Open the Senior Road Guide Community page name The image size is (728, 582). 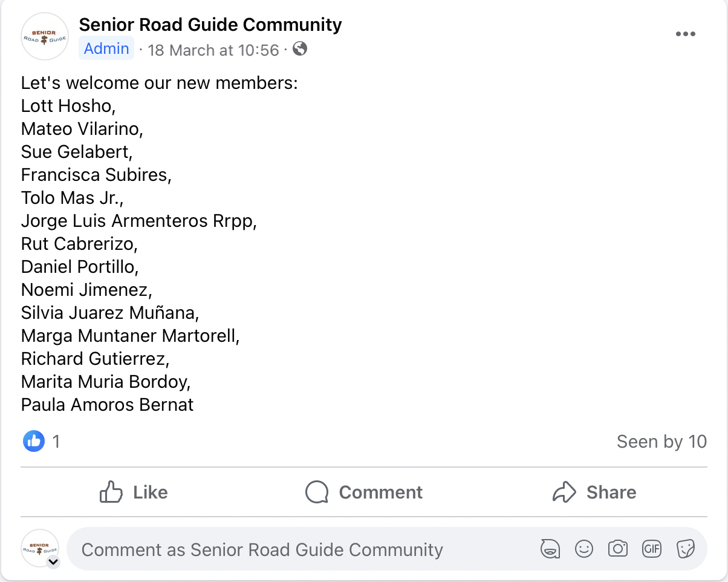(x=210, y=25)
